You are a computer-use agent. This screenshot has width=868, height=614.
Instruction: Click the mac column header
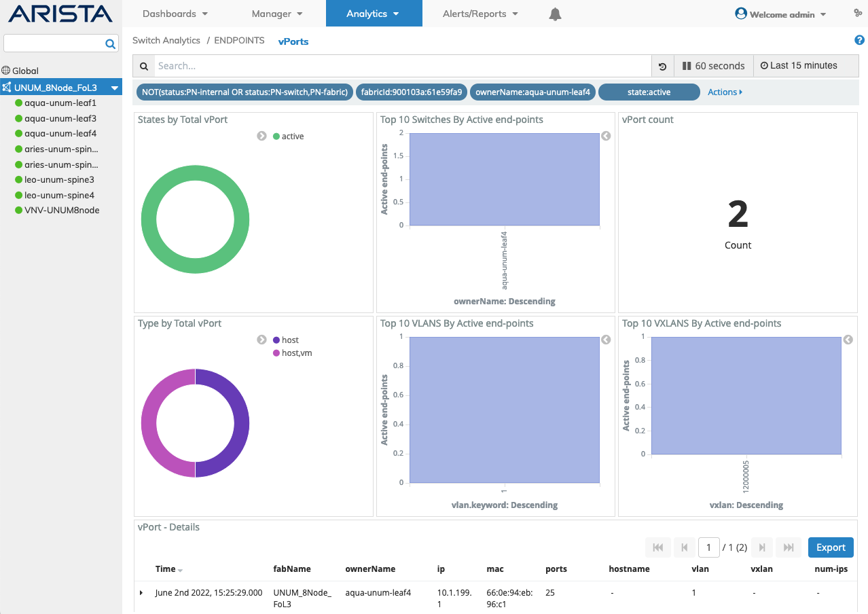click(x=495, y=569)
